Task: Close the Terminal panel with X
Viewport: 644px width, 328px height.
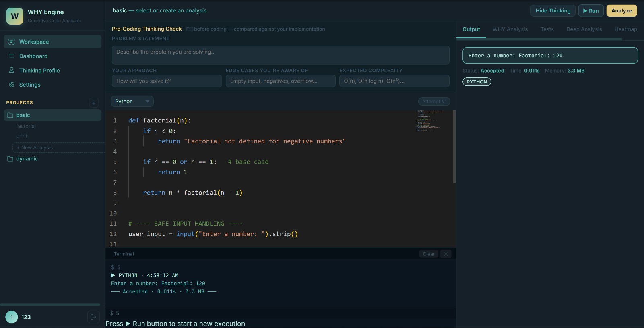Action: pyautogui.click(x=446, y=254)
